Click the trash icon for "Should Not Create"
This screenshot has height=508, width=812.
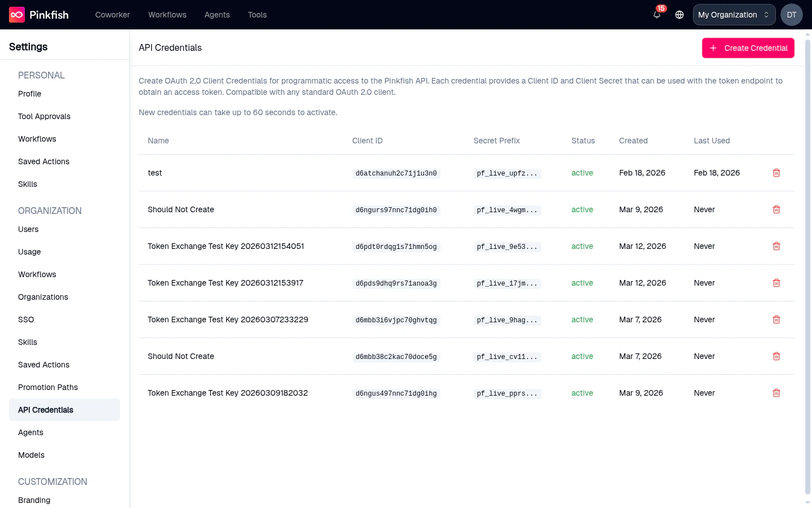776,209
